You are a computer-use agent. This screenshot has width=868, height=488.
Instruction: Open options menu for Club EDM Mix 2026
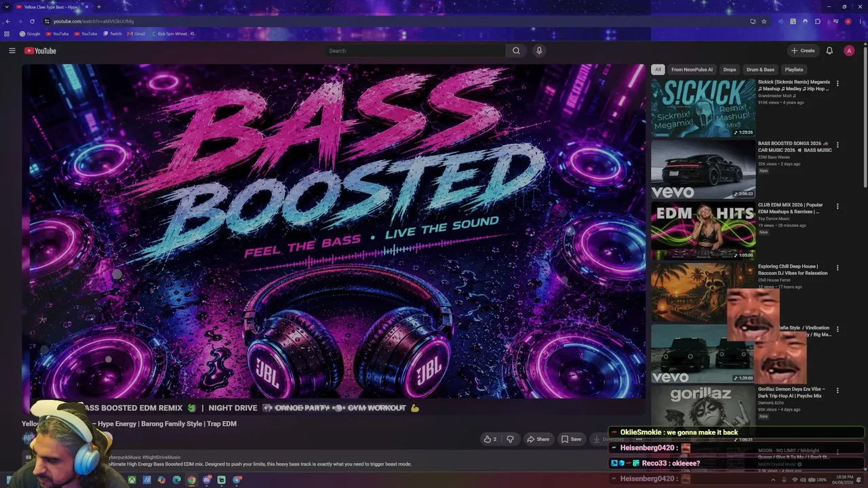[837, 206]
